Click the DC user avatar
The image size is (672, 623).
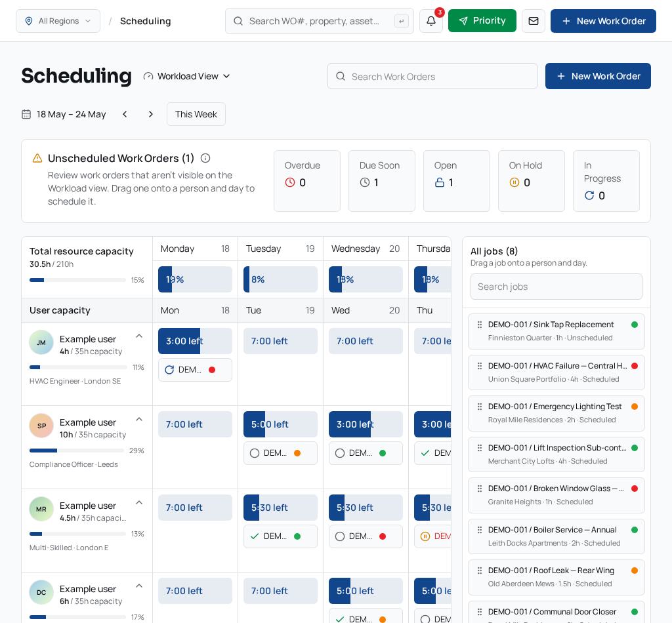tap(41, 592)
